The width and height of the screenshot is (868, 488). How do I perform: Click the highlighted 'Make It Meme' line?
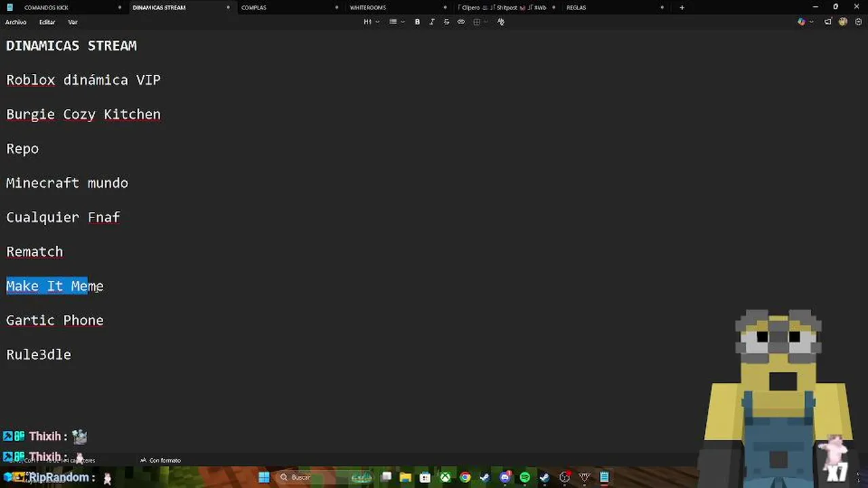pos(55,286)
